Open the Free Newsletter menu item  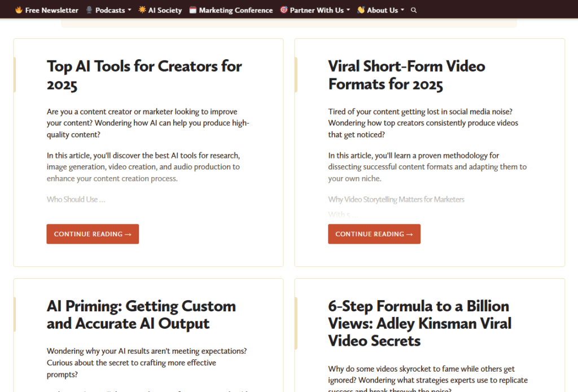(x=47, y=10)
